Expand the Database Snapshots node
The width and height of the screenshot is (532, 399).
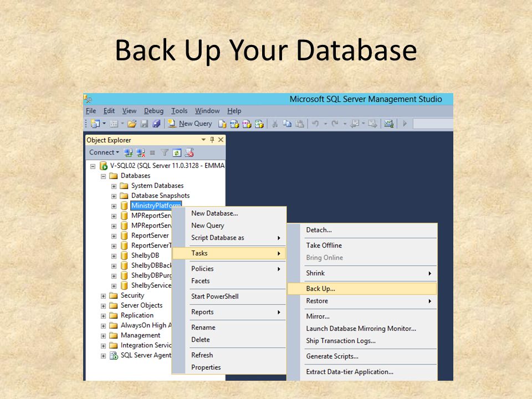coord(114,196)
